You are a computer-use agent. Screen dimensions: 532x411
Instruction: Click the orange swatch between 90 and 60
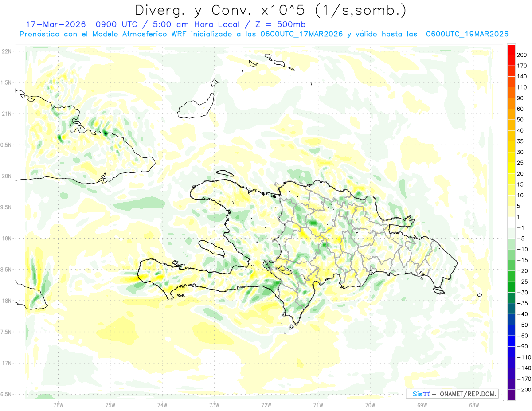pyautogui.click(x=511, y=104)
